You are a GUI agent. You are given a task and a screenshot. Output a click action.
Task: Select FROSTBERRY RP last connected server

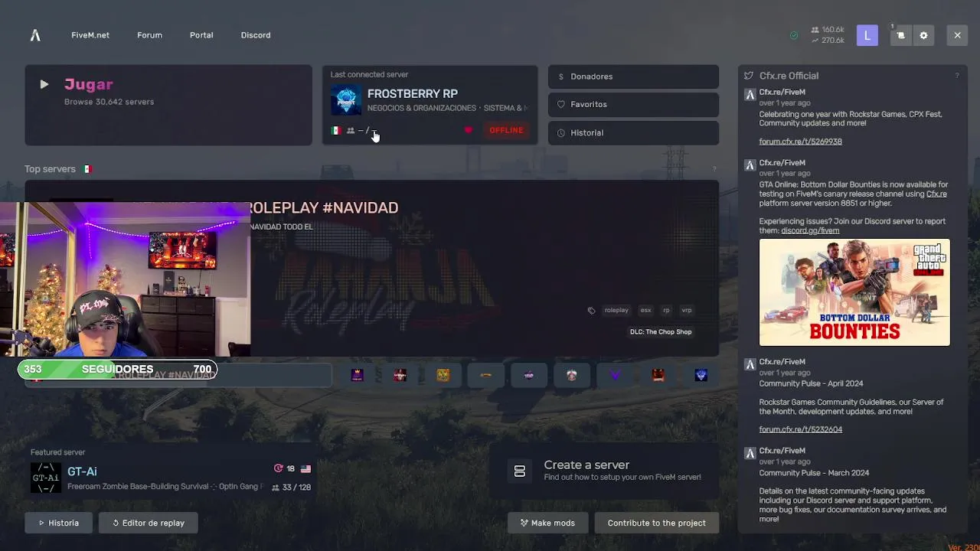430,105
